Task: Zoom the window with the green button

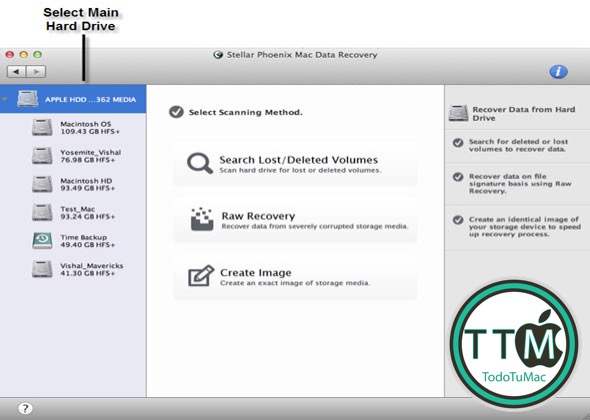Action: point(38,55)
